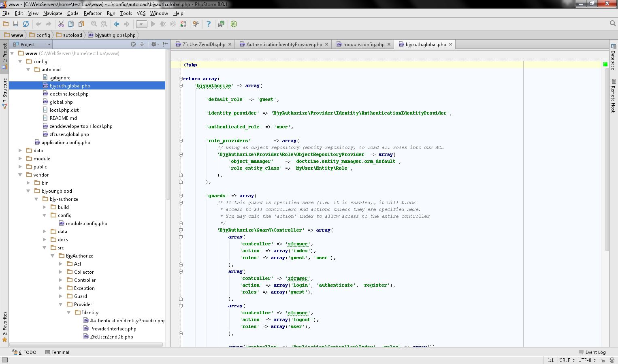Image resolution: width=618 pixels, height=364 pixels.
Task: Switch to the module.config.php tab
Action: point(363,45)
